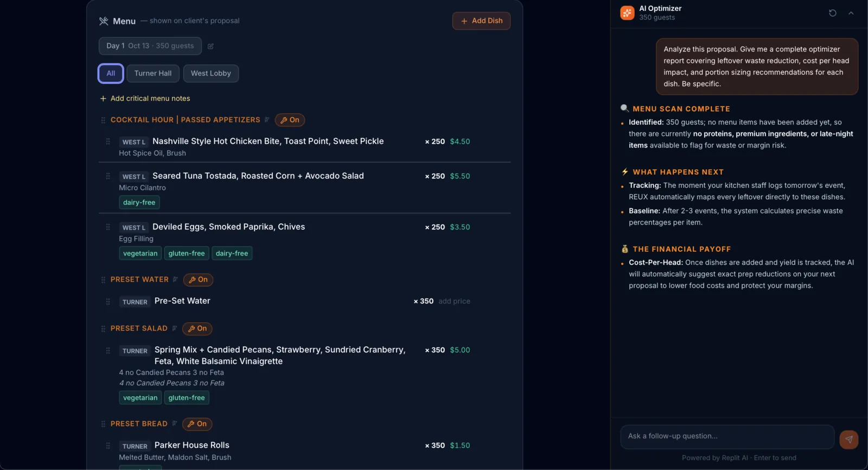Toggle the On switch for Preset Water
This screenshot has height=470, width=868.
point(198,280)
